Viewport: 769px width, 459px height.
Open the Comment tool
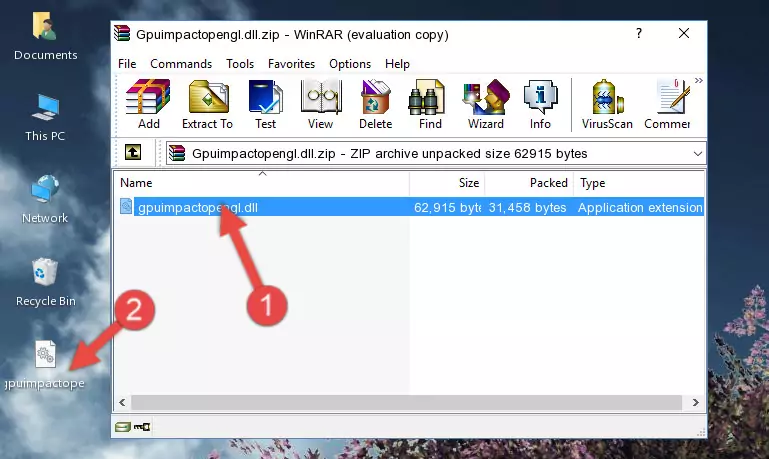pyautogui.click(x=667, y=104)
